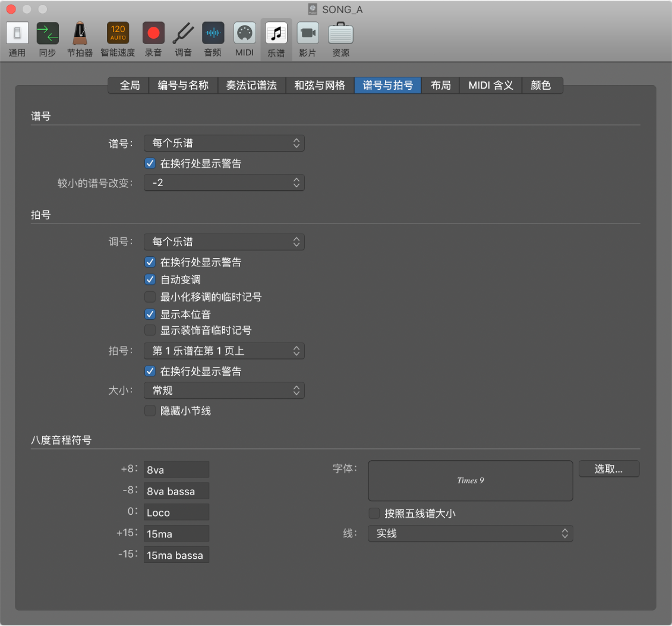
Task: Open the 拍号 dropdown 第 1 乐谱在第 1 页上
Action: (x=224, y=351)
